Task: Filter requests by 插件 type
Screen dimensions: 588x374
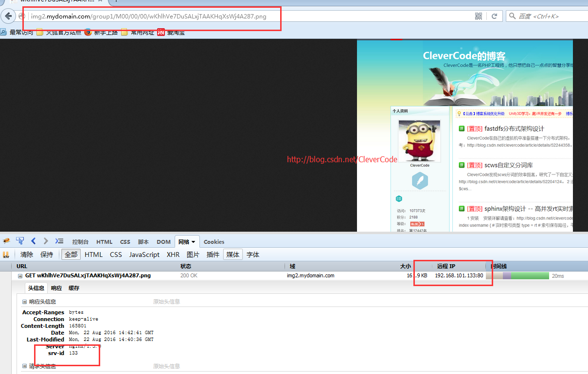Action: click(x=213, y=255)
